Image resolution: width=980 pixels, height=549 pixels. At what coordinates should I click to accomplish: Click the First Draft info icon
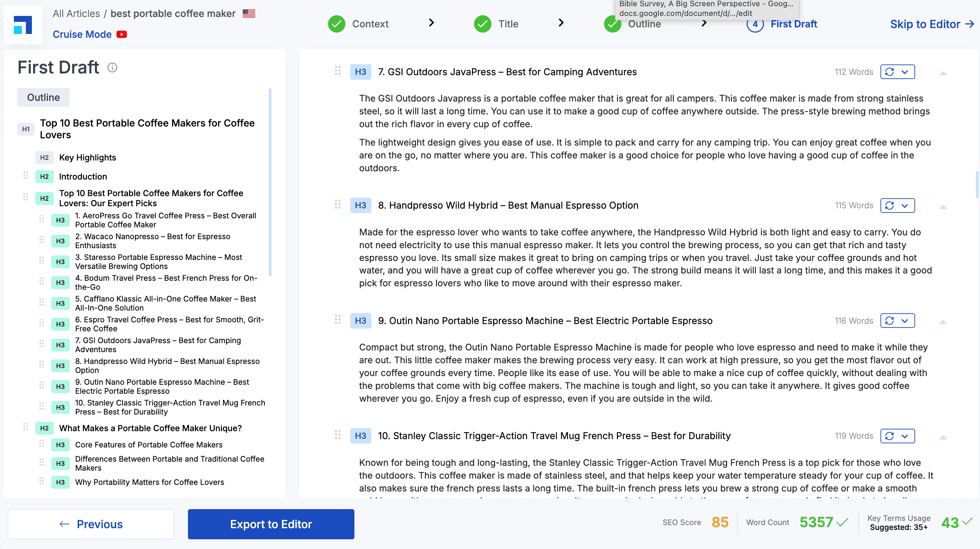(112, 67)
